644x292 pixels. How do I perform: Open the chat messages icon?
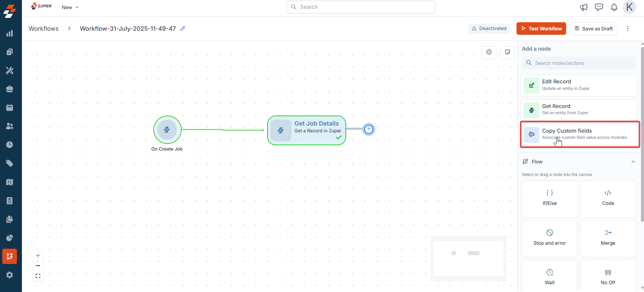(599, 7)
